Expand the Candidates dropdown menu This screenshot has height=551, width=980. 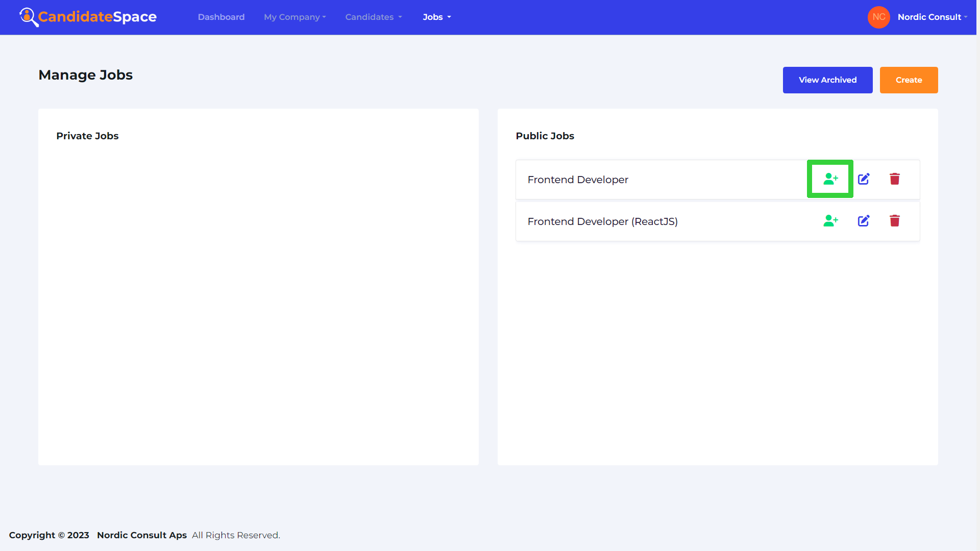372,17
